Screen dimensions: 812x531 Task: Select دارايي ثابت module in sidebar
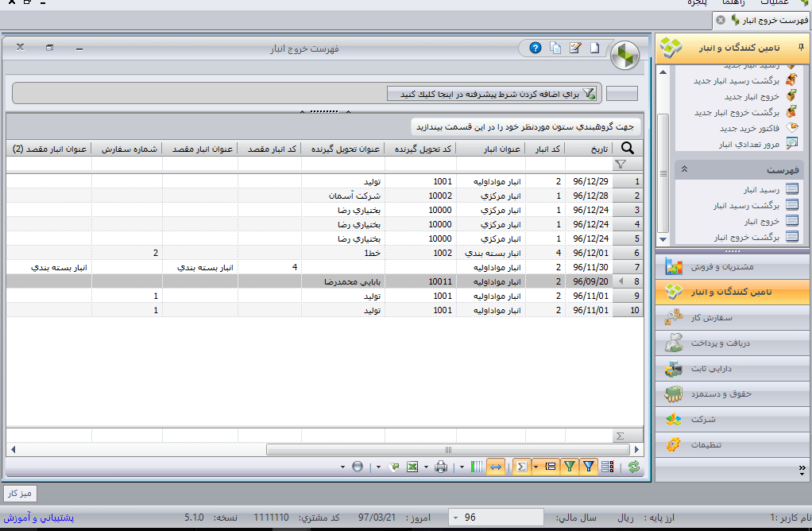coord(733,368)
